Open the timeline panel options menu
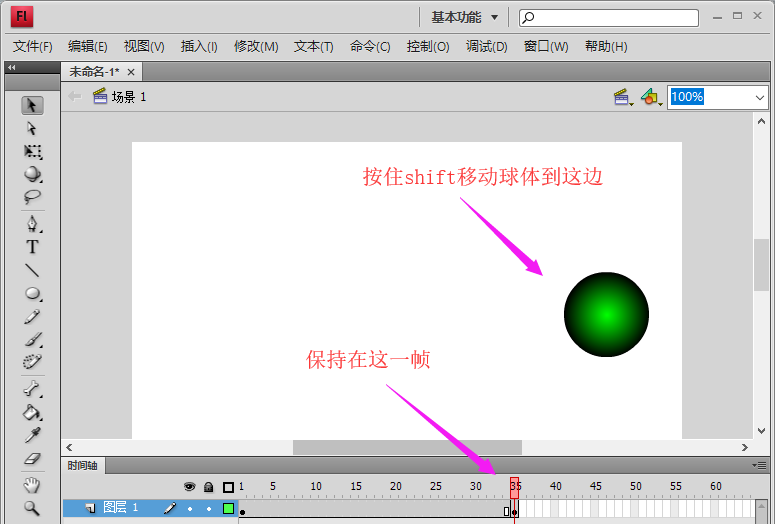The width and height of the screenshot is (775, 524). (x=759, y=466)
